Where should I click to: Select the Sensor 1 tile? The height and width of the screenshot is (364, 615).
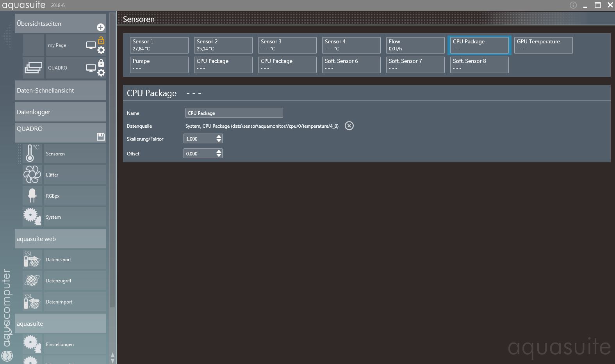[x=159, y=45]
